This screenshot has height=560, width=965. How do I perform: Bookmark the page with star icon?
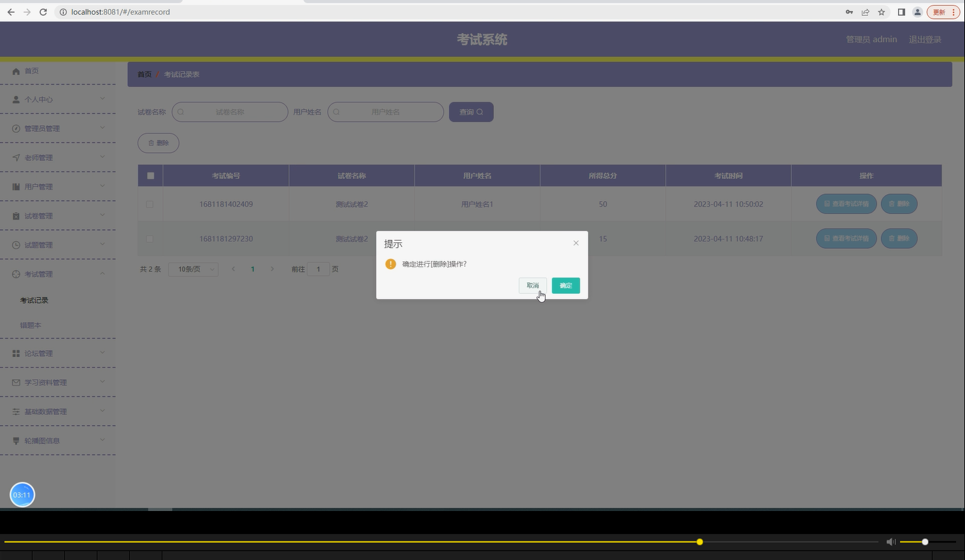point(882,12)
